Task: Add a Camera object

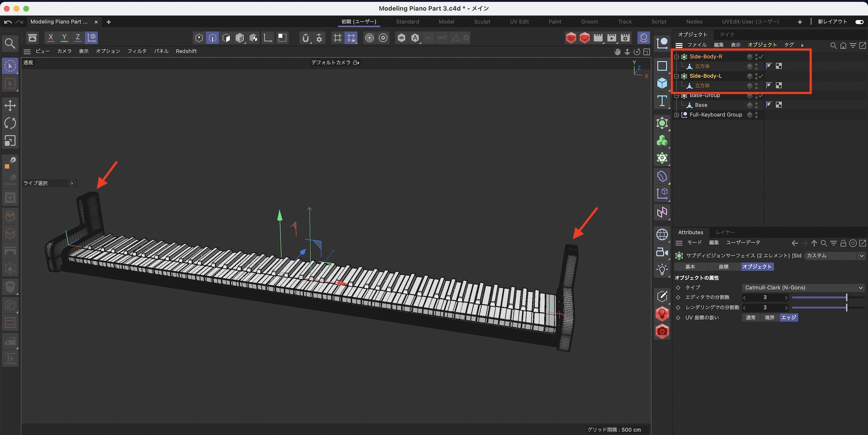Action: [662, 252]
